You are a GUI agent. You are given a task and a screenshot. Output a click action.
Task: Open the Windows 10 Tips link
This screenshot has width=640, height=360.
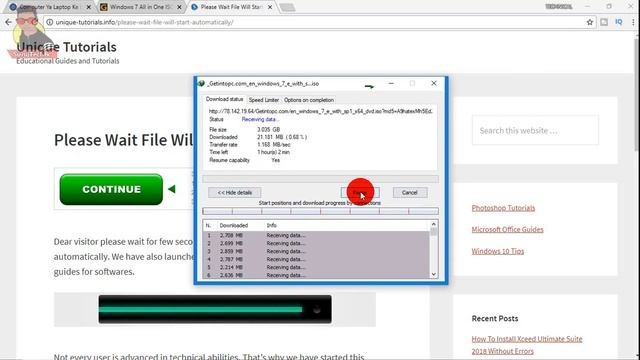pyautogui.click(x=498, y=251)
